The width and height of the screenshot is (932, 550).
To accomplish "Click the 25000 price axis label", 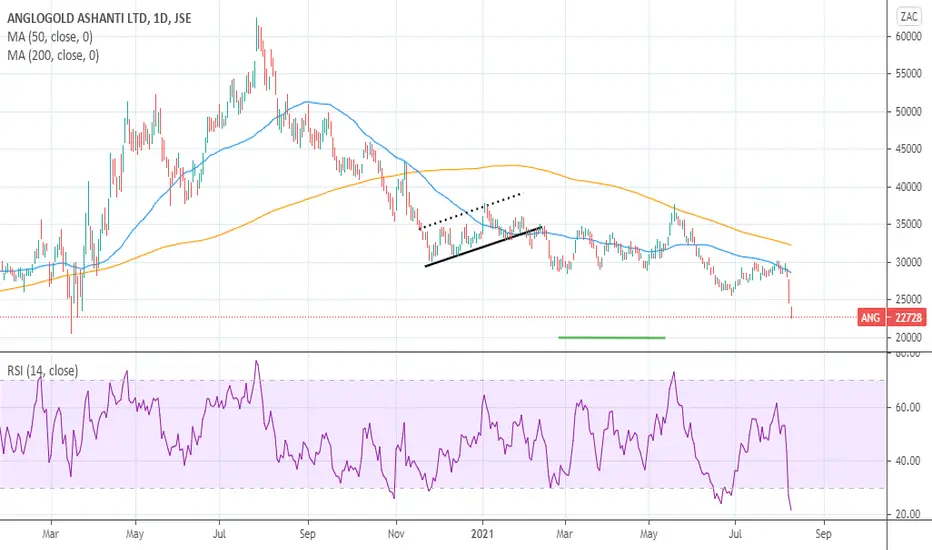I will [x=908, y=300].
